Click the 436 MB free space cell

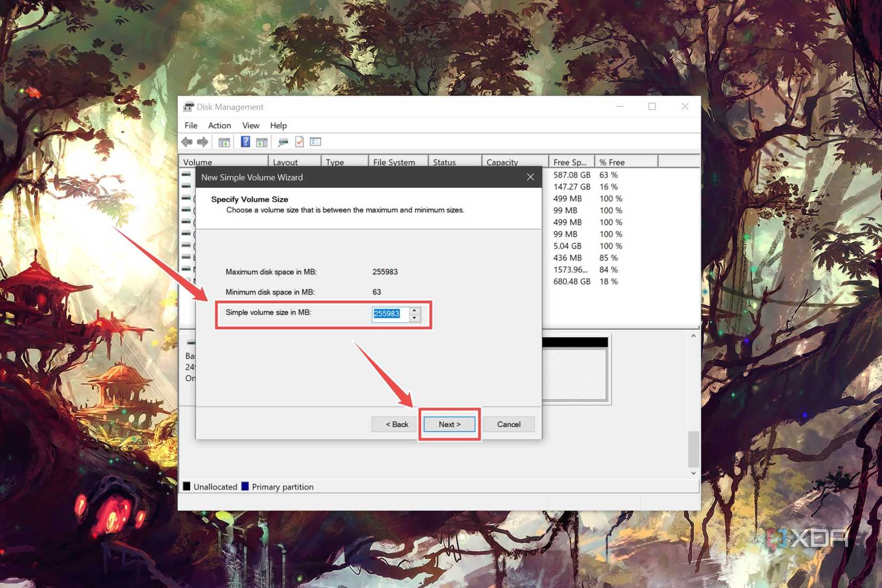click(568, 258)
